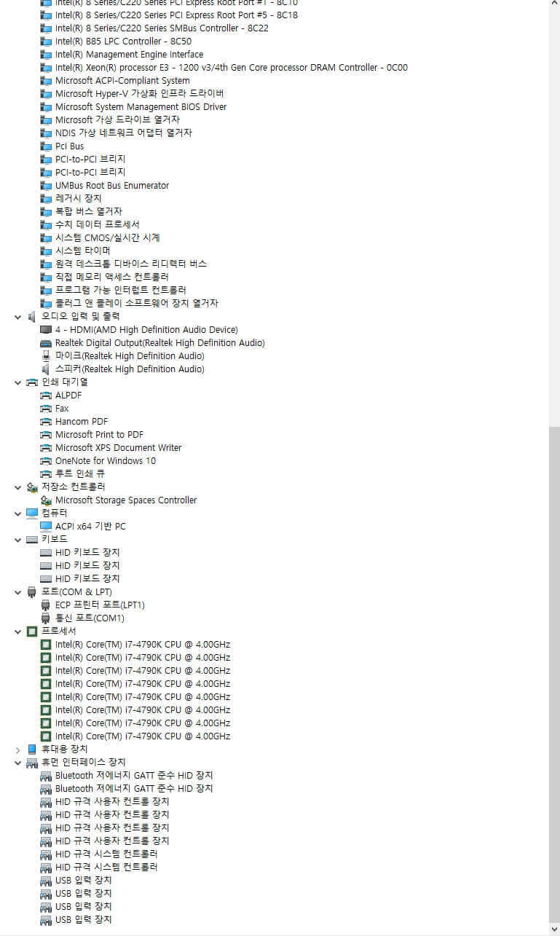Select 프로그램 가능 인터럽트 컨트롤러
Image resolution: width=560 pixels, height=936 pixels.
[121, 290]
